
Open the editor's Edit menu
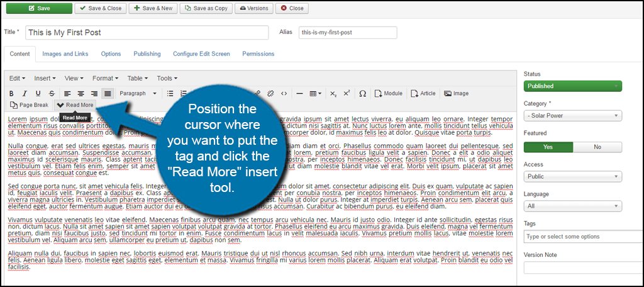click(x=17, y=78)
